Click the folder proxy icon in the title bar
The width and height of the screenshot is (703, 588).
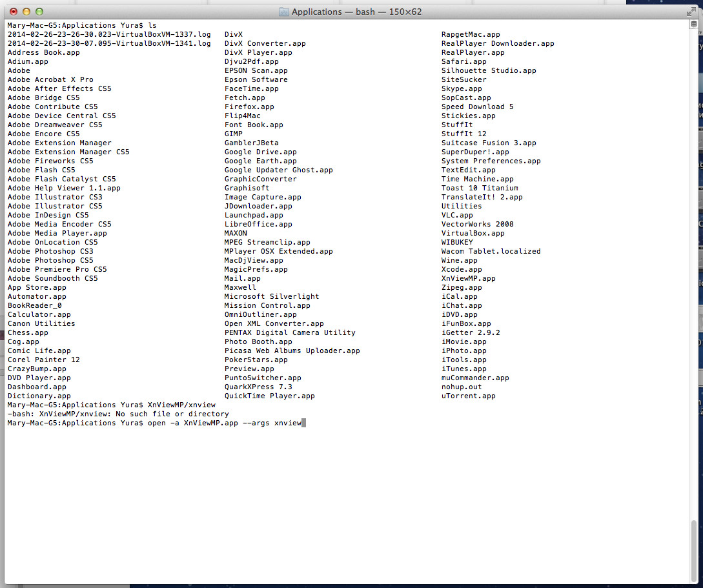coord(283,12)
